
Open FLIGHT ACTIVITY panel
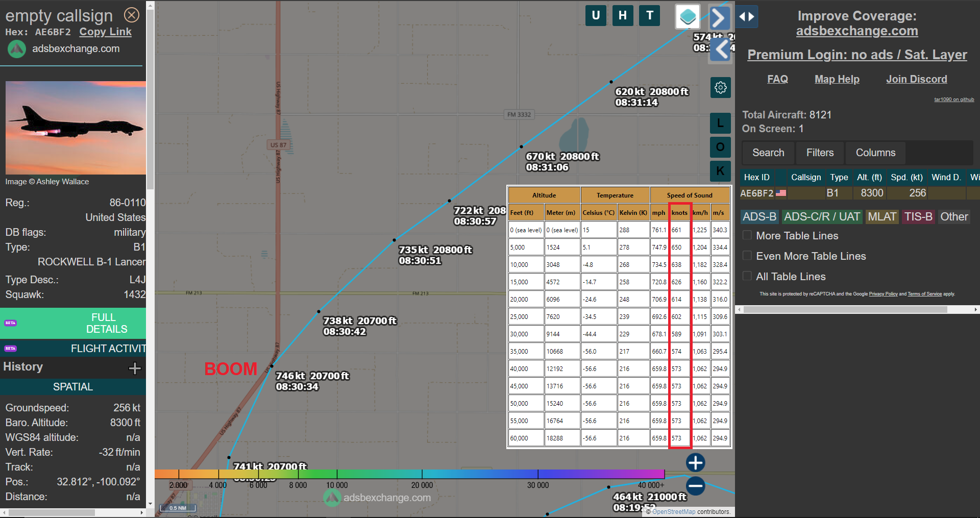[x=73, y=349]
